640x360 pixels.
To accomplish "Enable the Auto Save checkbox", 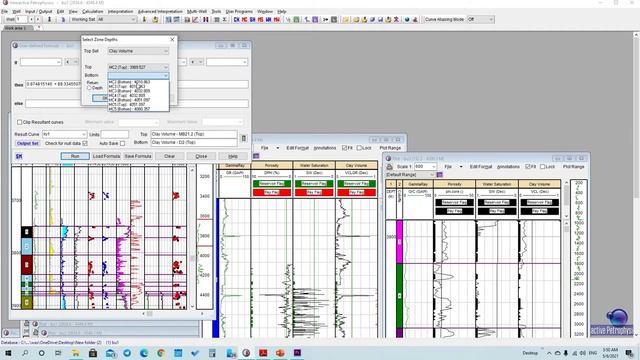I will point(122,143).
